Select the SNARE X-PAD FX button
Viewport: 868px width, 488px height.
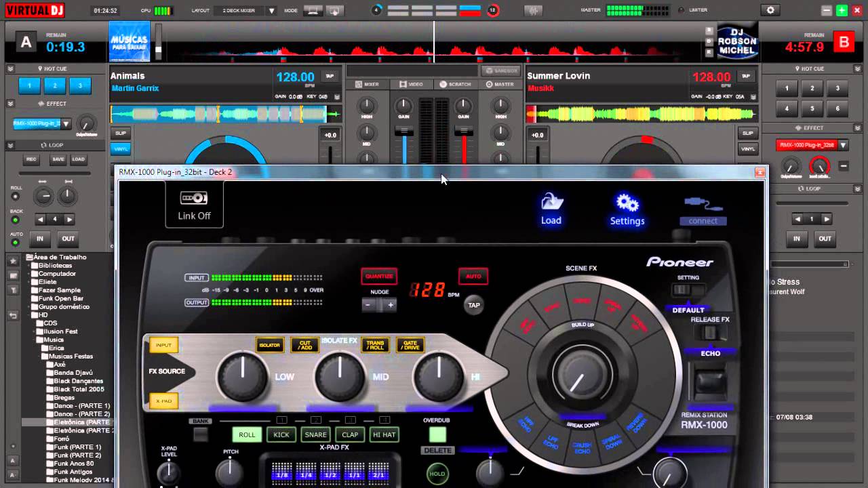(315, 434)
